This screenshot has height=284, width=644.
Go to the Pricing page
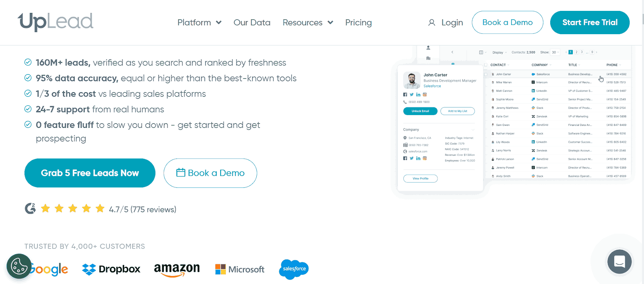(358, 23)
